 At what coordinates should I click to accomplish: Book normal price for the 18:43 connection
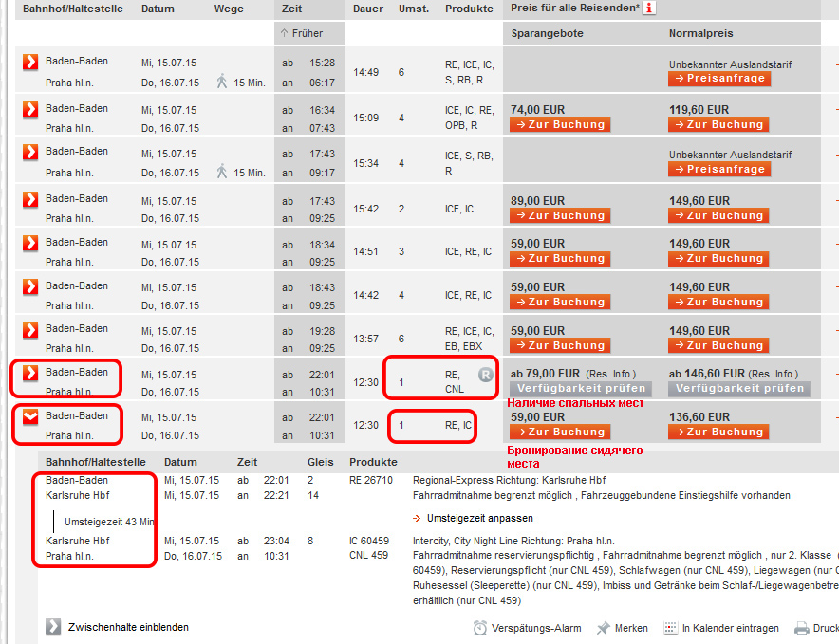coord(718,303)
